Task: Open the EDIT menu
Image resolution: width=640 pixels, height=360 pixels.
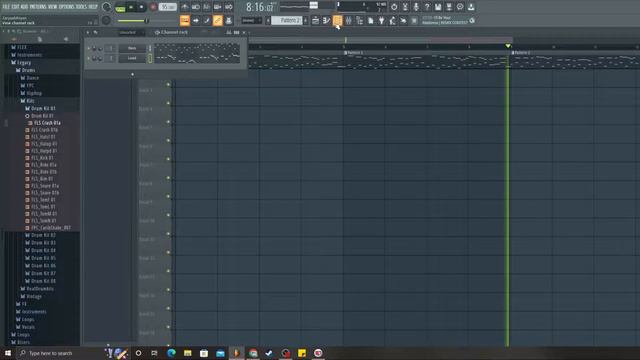Action: [x=16, y=7]
